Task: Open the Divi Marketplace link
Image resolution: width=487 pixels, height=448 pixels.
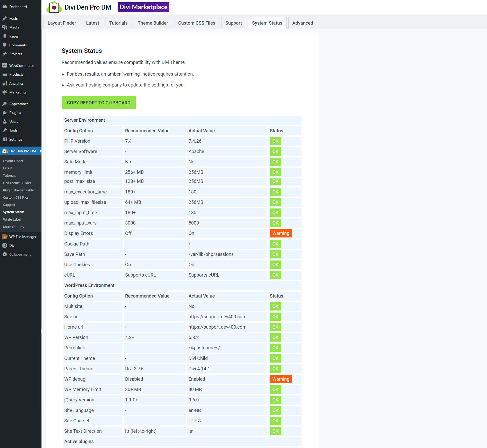Action: [143, 7]
